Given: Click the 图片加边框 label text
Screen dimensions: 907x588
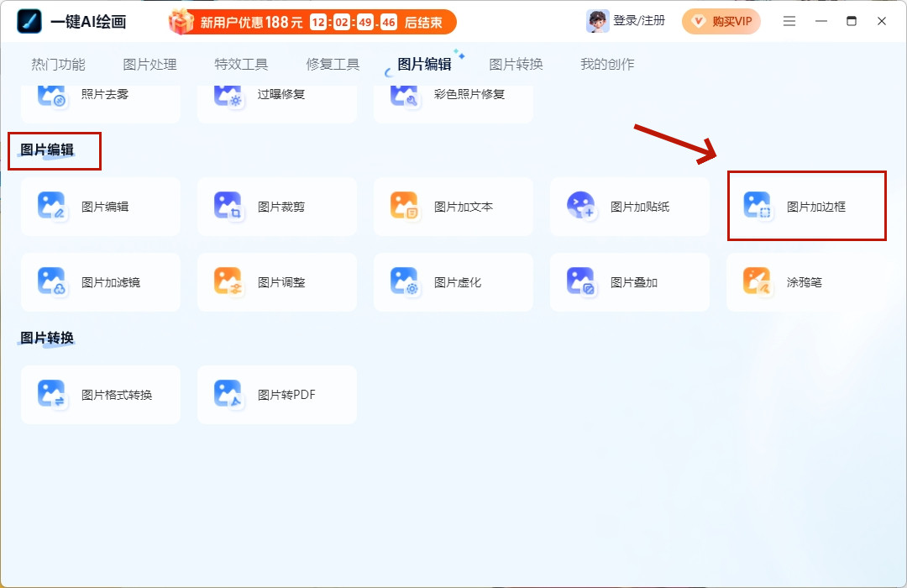Looking at the screenshot, I should click(816, 207).
